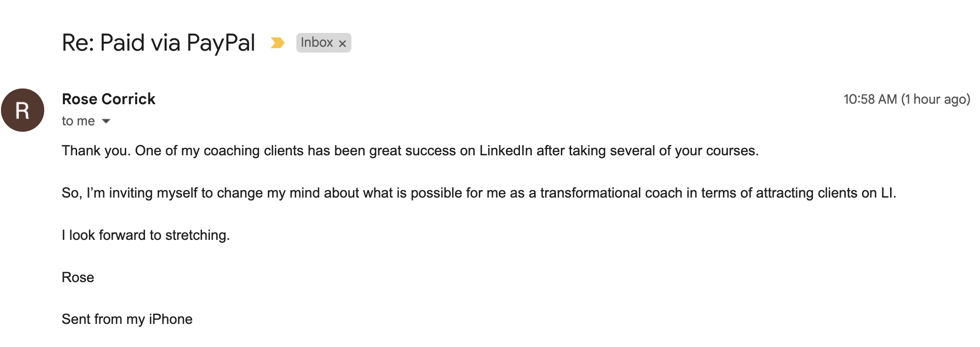The width and height of the screenshot is (980, 347).
Task: Click the Inbox label text
Action: [317, 43]
